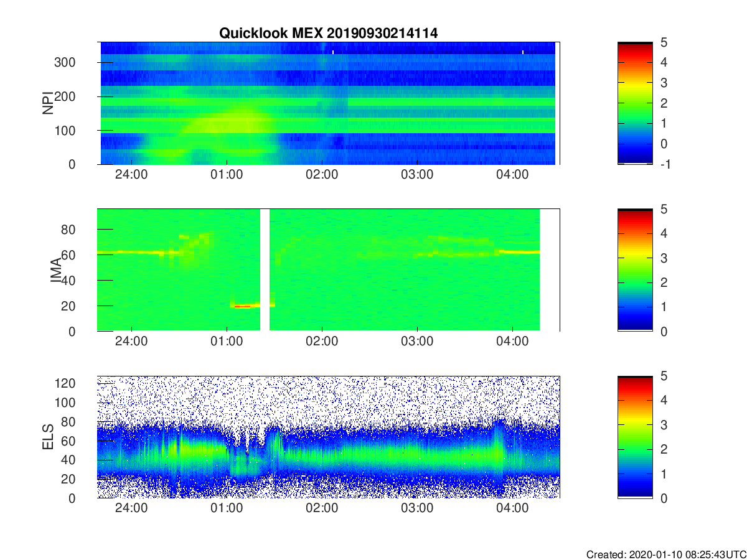Image resolution: width=747 pixels, height=560 pixels.
Task: Click the NPI colorbar gradient
Action: pyautogui.click(x=635, y=103)
